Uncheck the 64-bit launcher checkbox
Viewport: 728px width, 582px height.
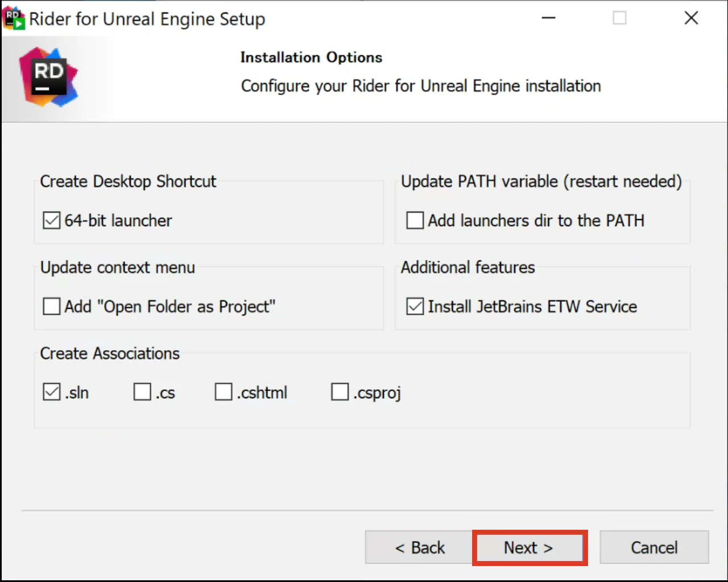(52, 220)
